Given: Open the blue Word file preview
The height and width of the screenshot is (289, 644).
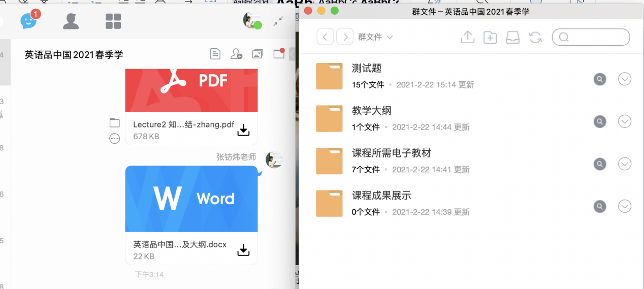Looking at the screenshot, I should [x=191, y=199].
